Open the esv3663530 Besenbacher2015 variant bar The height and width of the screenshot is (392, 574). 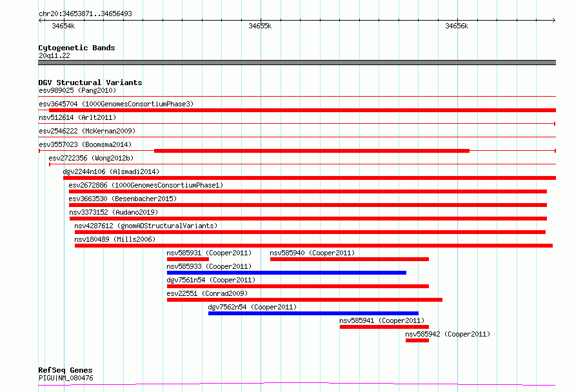(308, 205)
